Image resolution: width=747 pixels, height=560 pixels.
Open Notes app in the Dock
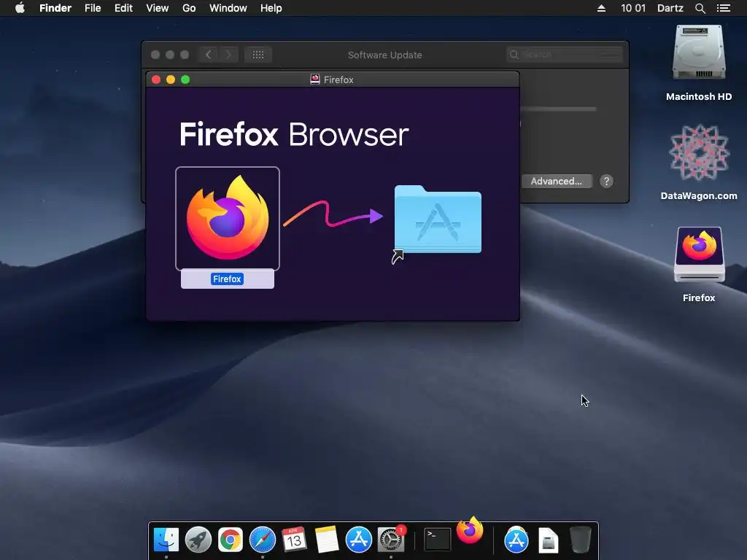[x=326, y=540]
